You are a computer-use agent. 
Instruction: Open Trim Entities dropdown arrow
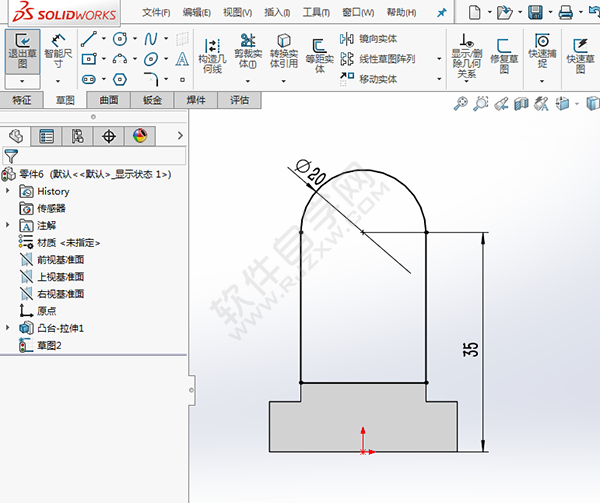248,81
